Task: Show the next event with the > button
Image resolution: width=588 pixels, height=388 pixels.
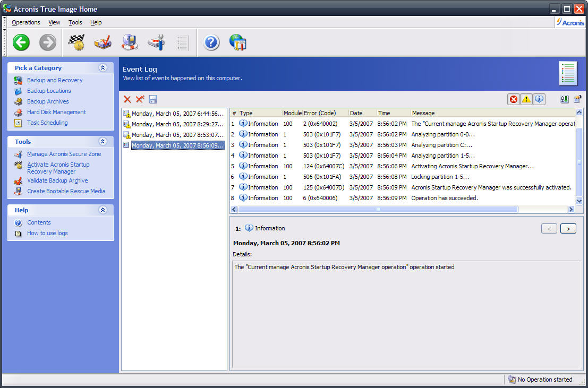Action: (x=568, y=228)
